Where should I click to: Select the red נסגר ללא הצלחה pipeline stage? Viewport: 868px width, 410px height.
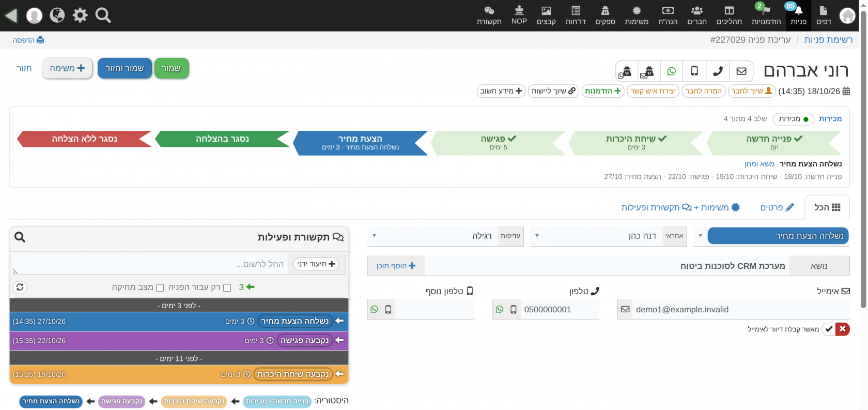click(84, 139)
